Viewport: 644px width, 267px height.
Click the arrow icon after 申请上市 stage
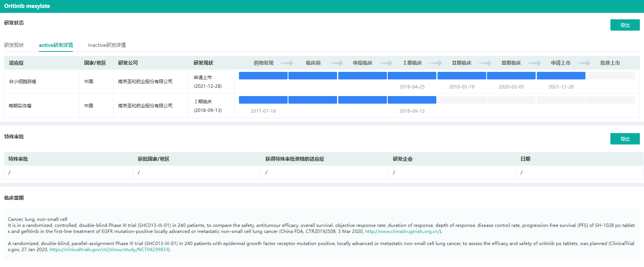point(584,63)
